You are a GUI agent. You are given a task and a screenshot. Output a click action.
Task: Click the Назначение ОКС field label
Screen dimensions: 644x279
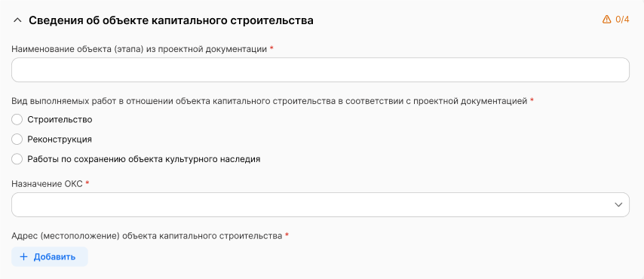[x=48, y=184]
